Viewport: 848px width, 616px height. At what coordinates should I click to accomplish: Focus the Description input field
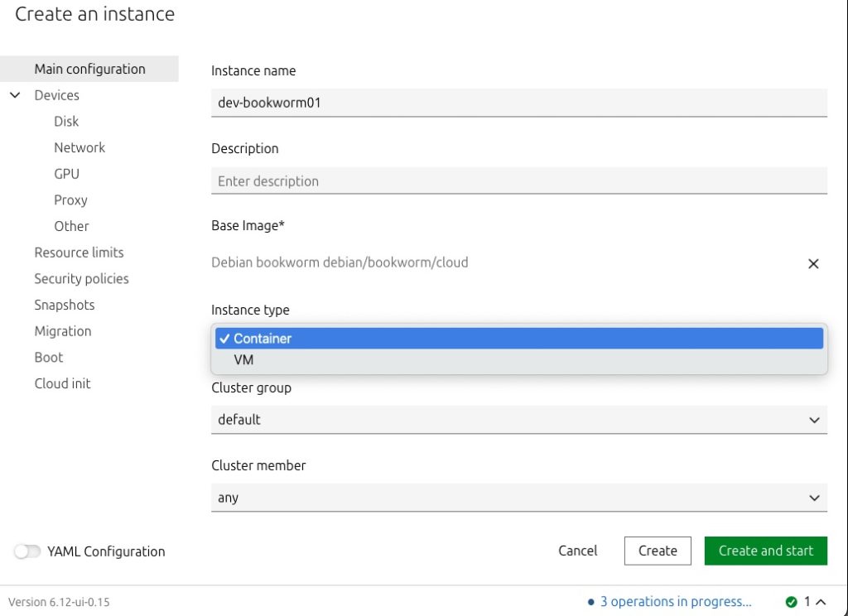(519, 181)
